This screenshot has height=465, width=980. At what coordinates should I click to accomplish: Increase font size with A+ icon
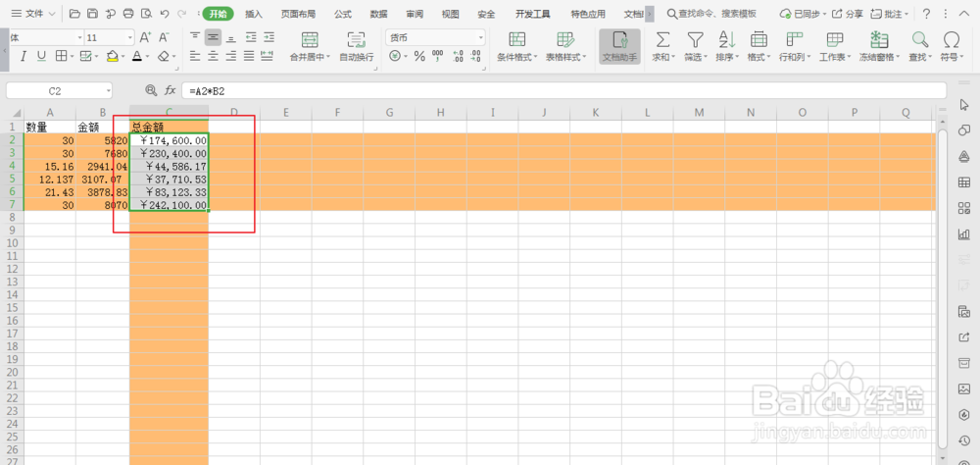[x=145, y=37]
